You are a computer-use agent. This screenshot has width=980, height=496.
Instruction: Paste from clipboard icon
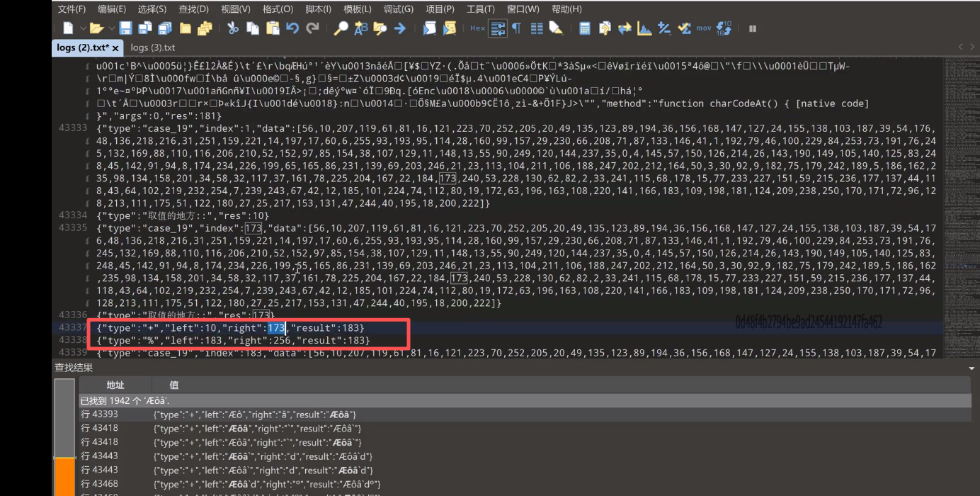[273, 28]
